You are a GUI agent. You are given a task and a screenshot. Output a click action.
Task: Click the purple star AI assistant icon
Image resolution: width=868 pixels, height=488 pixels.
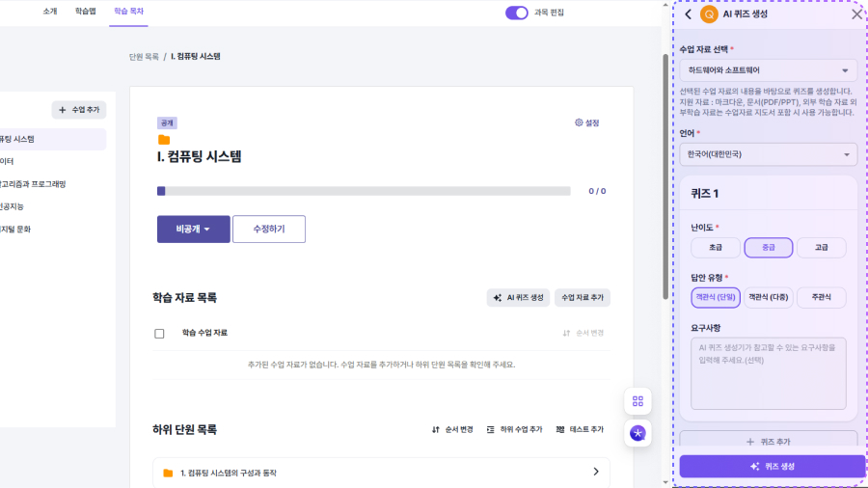637,433
